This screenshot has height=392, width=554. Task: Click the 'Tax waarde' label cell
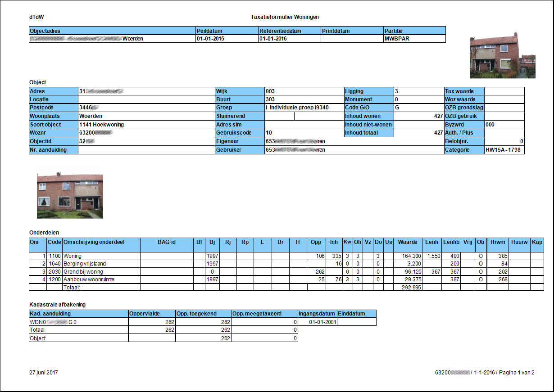[464, 91]
